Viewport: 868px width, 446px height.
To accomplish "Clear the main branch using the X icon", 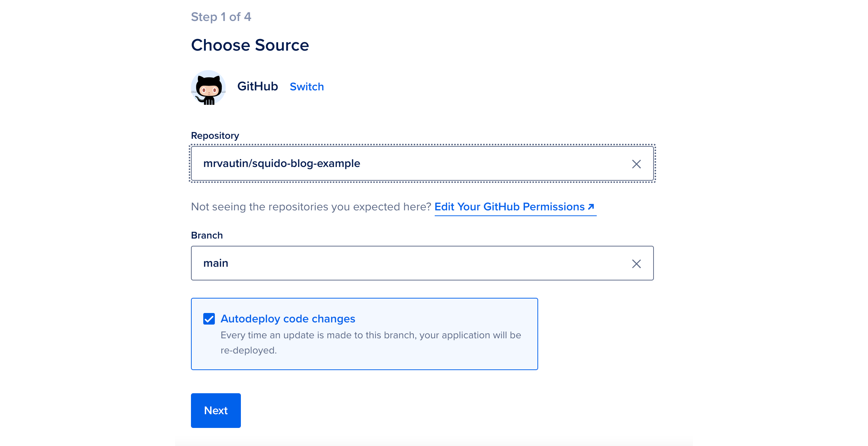I will (636, 263).
